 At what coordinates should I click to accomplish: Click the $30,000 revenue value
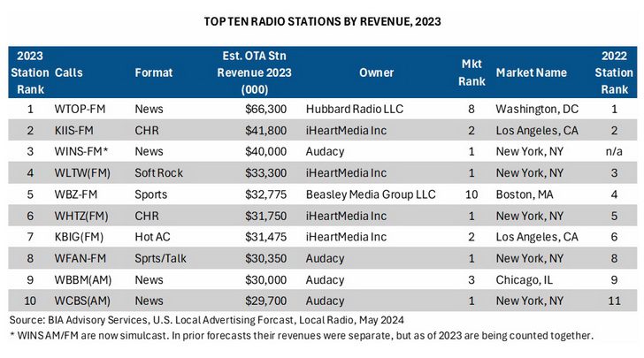(x=265, y=280)
